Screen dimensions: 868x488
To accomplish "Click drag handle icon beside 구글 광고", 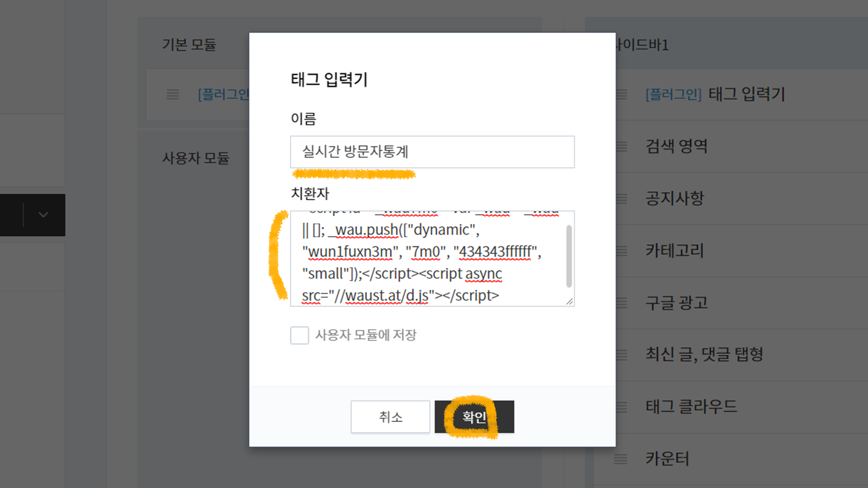I will point(622,303).
